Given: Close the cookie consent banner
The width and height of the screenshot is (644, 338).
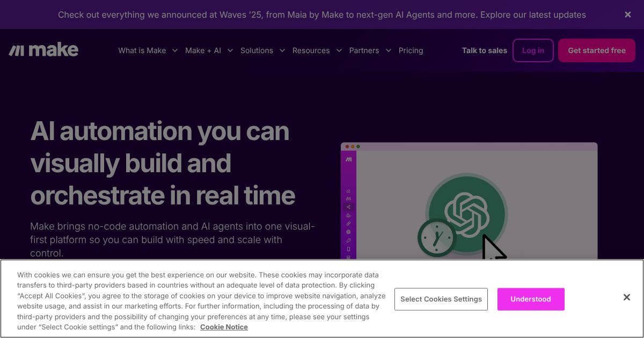Looking at the screenshot, I should click(x=626, y=297).
